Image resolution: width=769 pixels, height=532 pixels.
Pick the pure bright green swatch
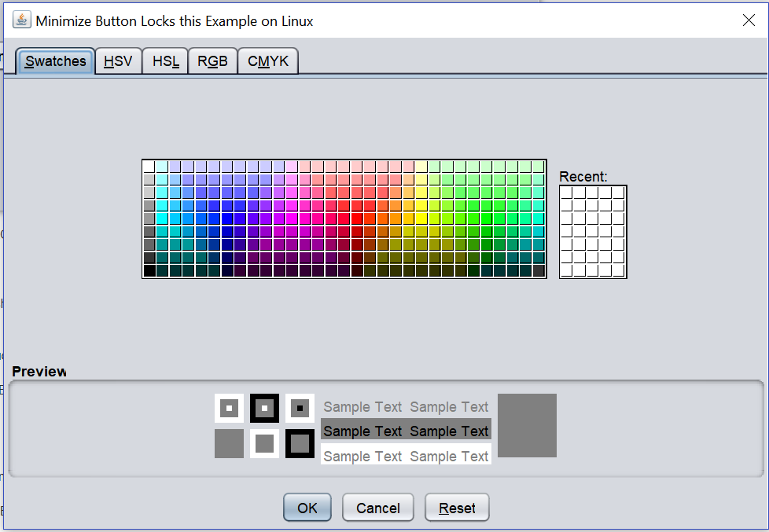click(487, 218)
